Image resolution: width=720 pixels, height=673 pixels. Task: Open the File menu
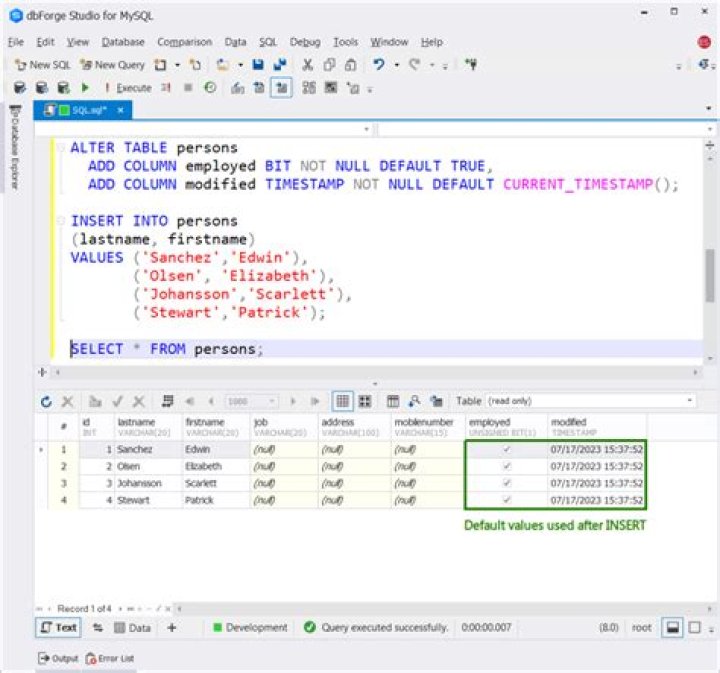16,42
